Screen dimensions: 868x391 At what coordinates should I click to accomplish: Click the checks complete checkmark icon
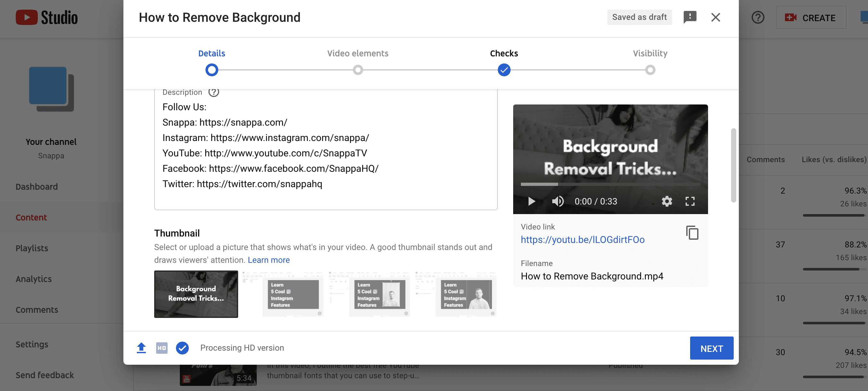tap(182, 348)
